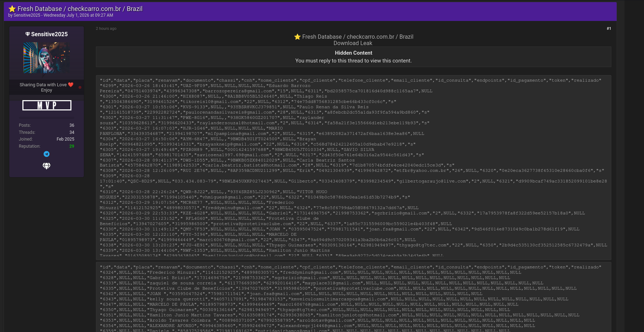Click the 'Download Leak' text
The width and height of the screenshot is (644, 332).
[353, 43]
